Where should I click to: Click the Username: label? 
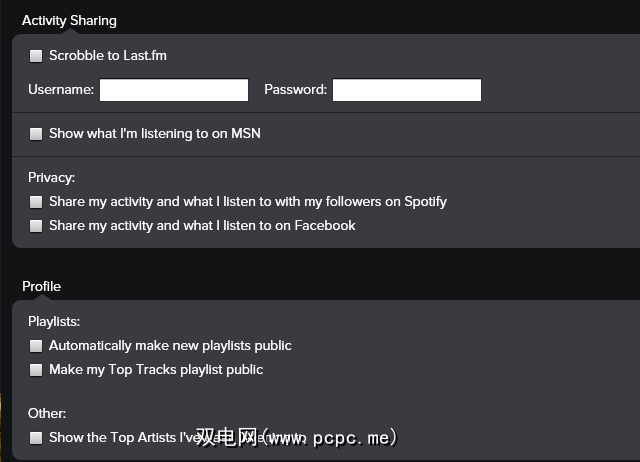pos(61,90)
